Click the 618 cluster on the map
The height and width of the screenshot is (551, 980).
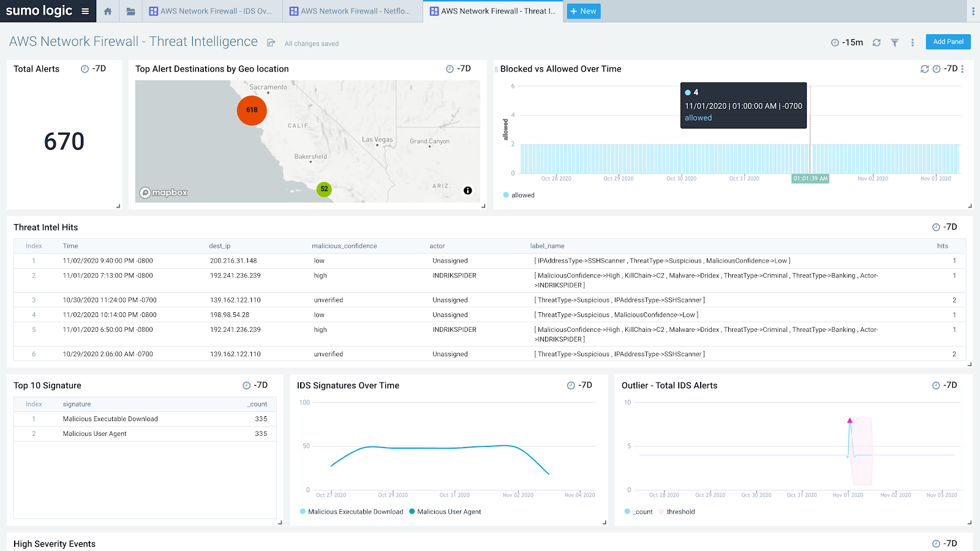point(252,110)
